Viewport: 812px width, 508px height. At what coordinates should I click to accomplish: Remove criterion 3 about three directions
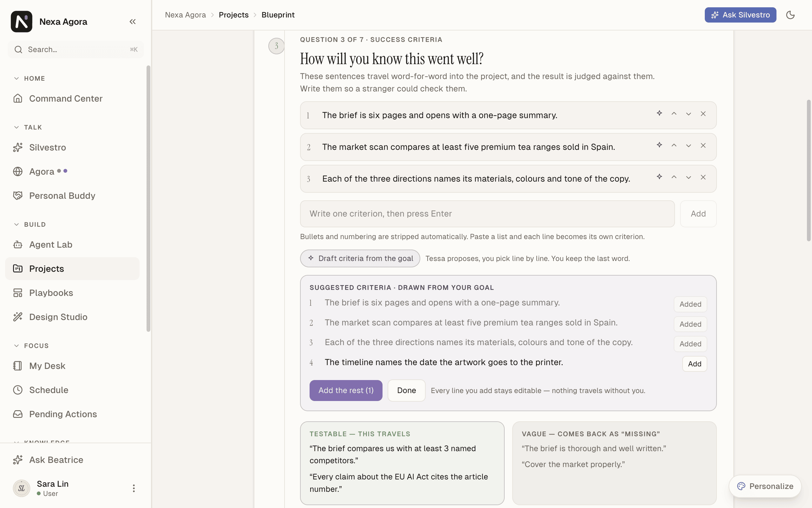pos(703,177)
